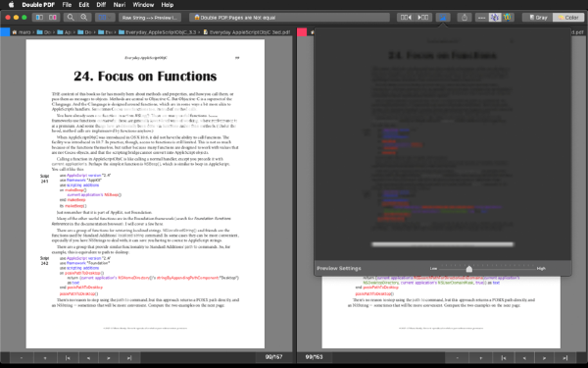Jump to the next difference page
Viewport: 588px width, 368px height.
tap(423, 18)
